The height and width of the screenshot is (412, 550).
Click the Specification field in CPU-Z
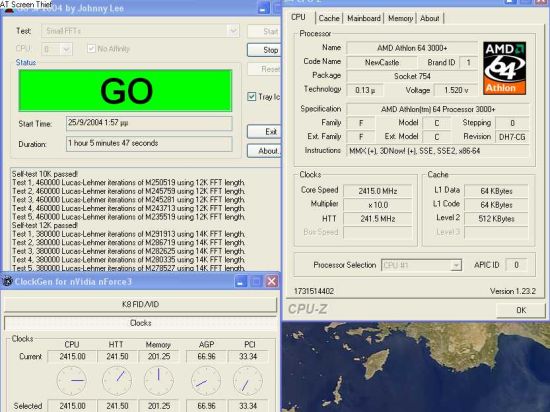437,109
